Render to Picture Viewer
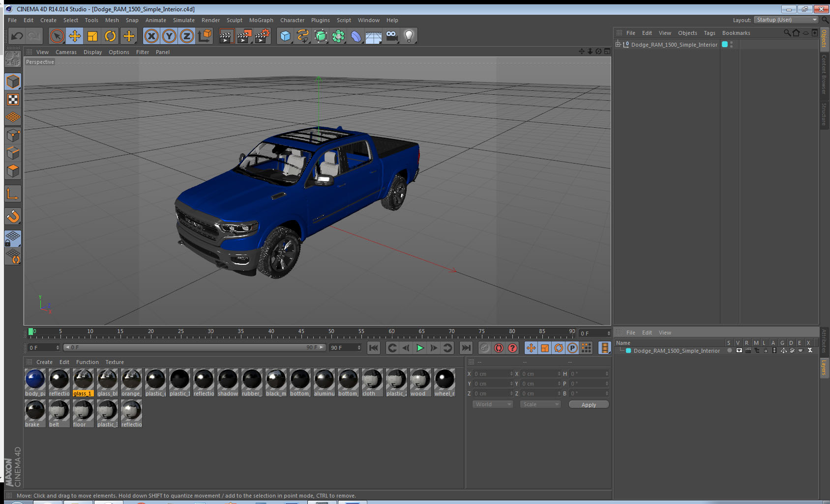The image size is (830, 504). click(x=244, y=36)
